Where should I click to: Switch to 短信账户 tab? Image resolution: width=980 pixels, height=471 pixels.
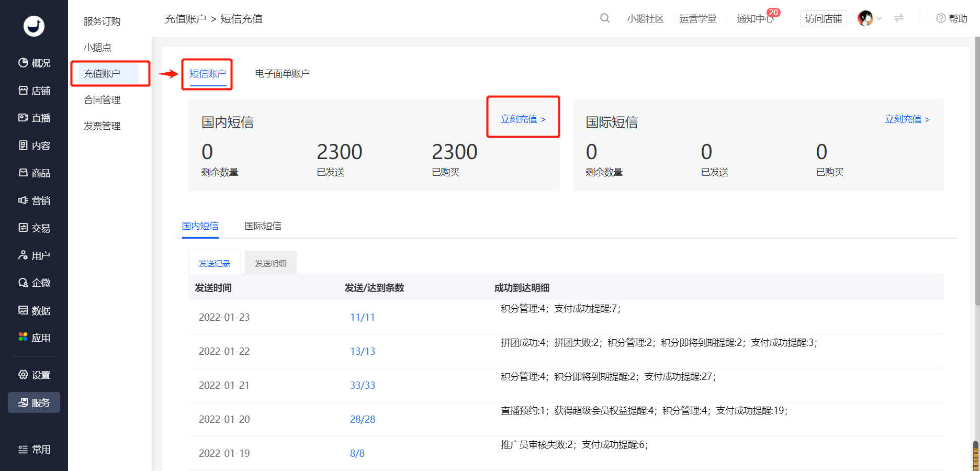click(x=207, y=74)
